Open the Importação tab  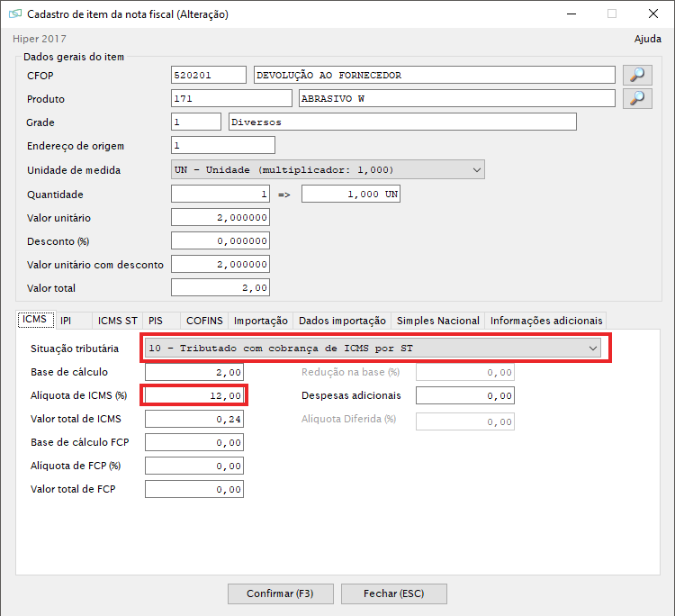(x=261, y=321)
